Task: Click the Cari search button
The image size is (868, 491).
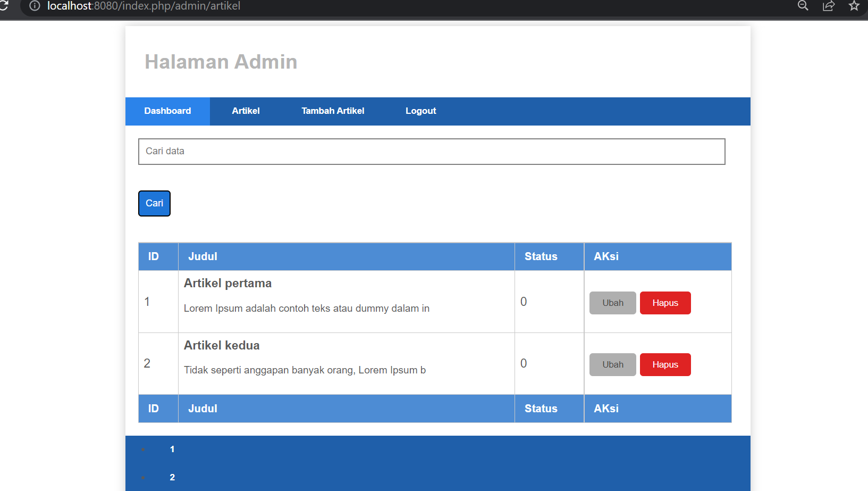Action: tap(154, 203)
